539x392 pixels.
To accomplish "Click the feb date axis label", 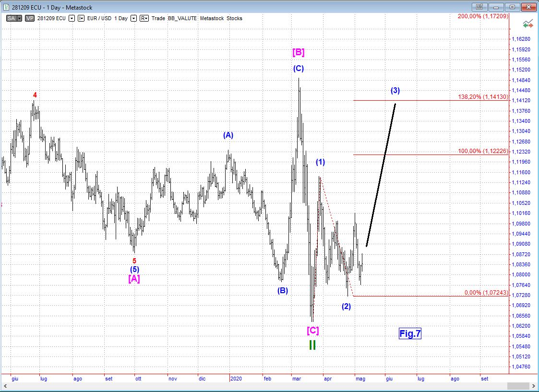I will tap(267, 379).
